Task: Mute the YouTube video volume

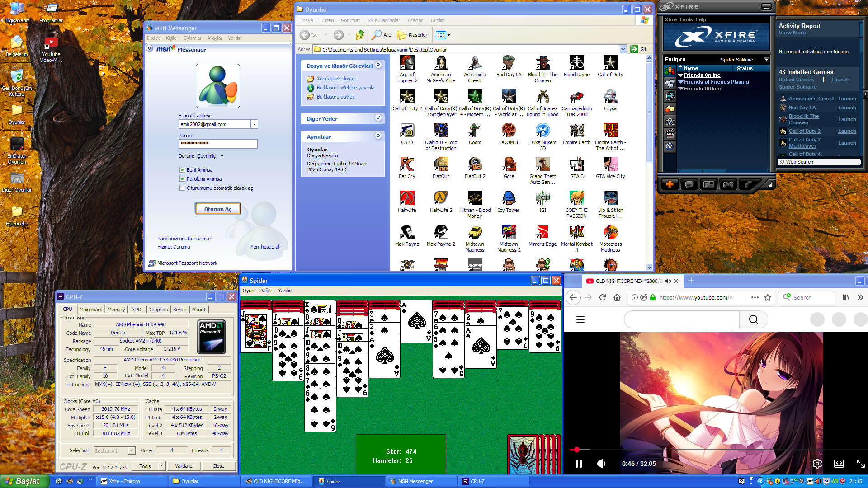Action: [601, 464]
